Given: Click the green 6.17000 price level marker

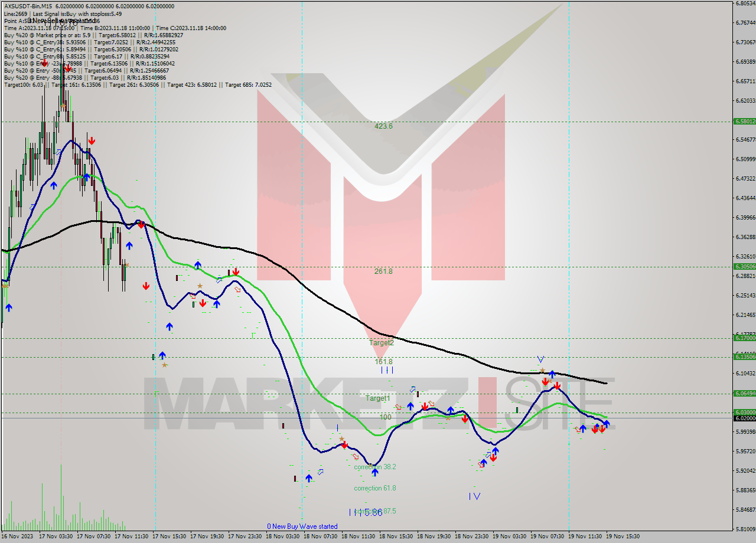Looking at the screenshot, I should [744, 338].
